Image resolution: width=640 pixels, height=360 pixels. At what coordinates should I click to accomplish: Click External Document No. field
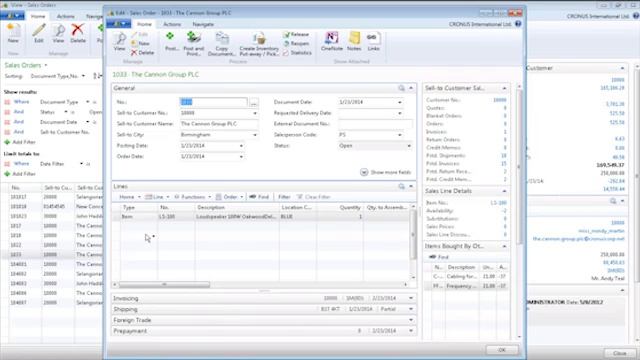click(376, 124)
